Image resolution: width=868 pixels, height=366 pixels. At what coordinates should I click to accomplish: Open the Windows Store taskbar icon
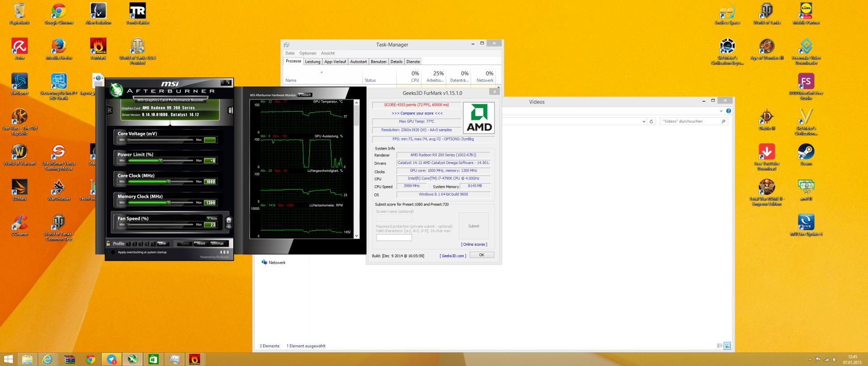point(153,359)
